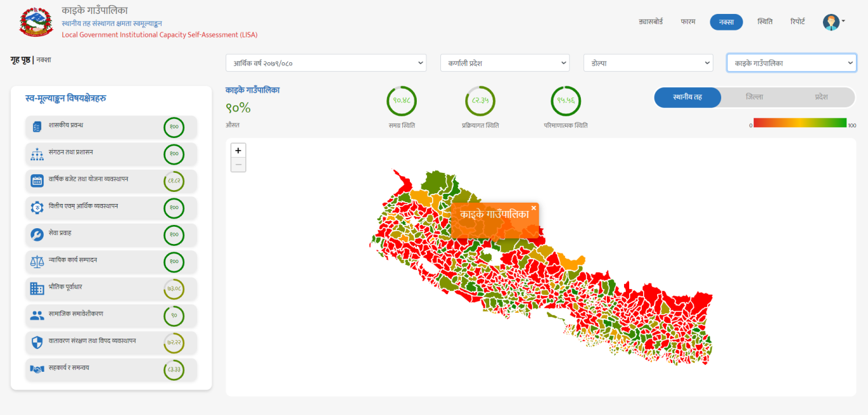Zoom in the map with plus button
This screenshot has width=868, height=415.
[238, 151]
